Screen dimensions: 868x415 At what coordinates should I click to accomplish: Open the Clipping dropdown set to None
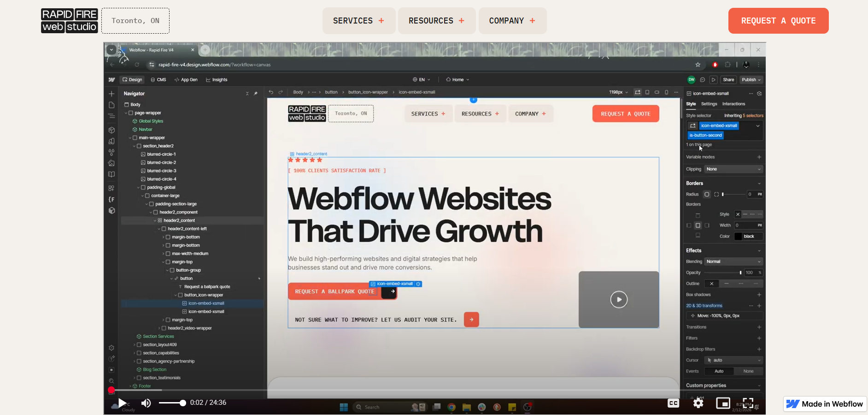[733, 169]
